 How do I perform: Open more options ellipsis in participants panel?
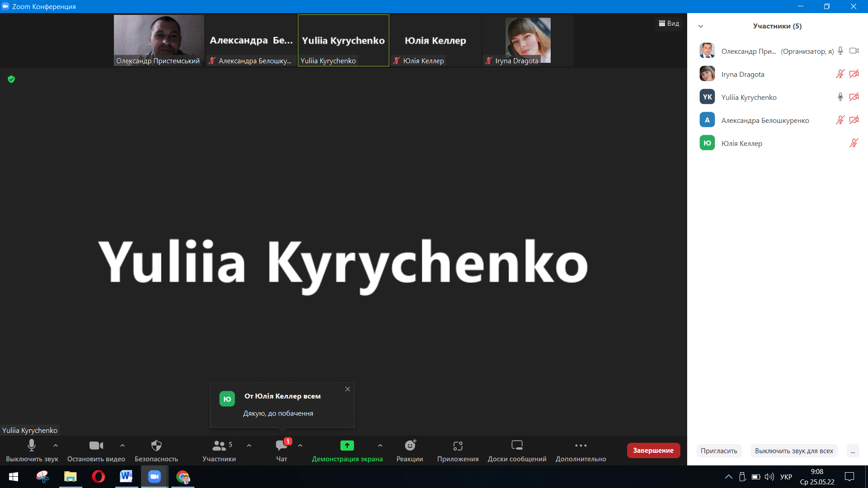click(x=853, y=451)
